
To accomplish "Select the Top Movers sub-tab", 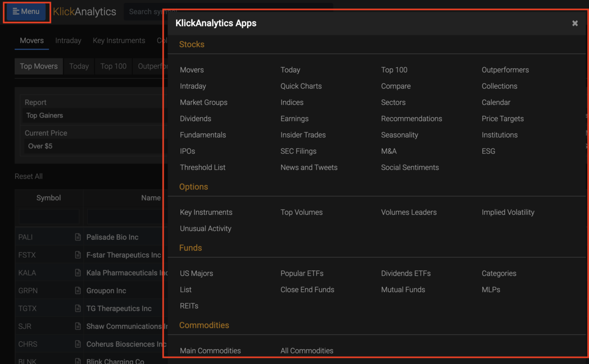I will click(x=39, y=66).
